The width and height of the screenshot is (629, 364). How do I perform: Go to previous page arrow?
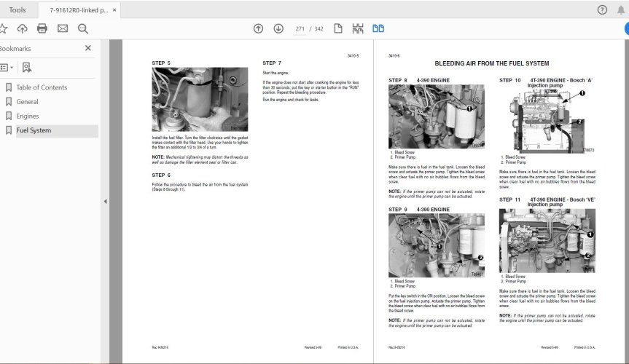[x=258, y=28]
